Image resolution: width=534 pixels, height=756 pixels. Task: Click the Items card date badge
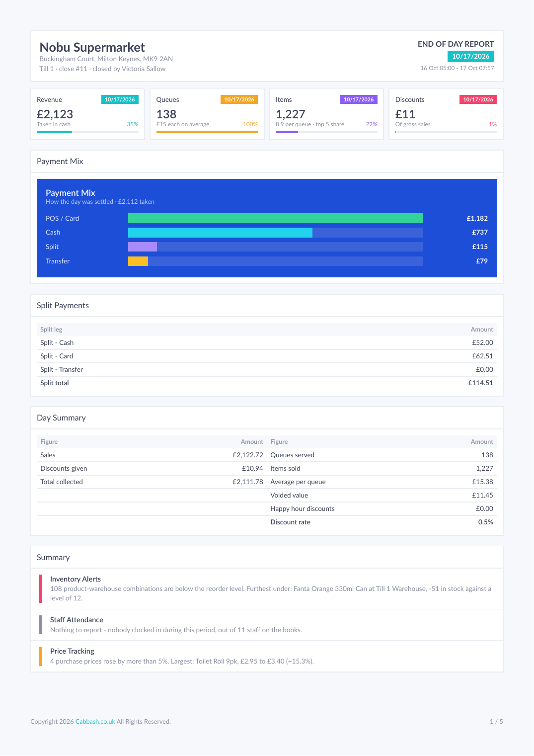(359, 99)
